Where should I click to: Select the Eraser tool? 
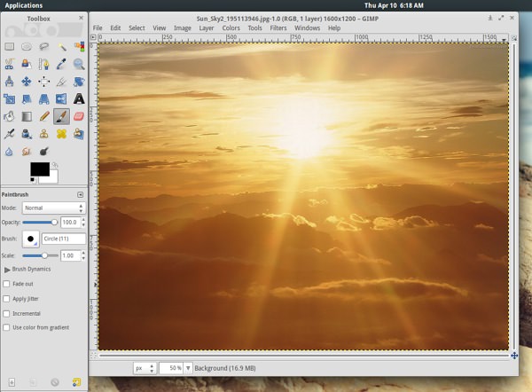79,116
